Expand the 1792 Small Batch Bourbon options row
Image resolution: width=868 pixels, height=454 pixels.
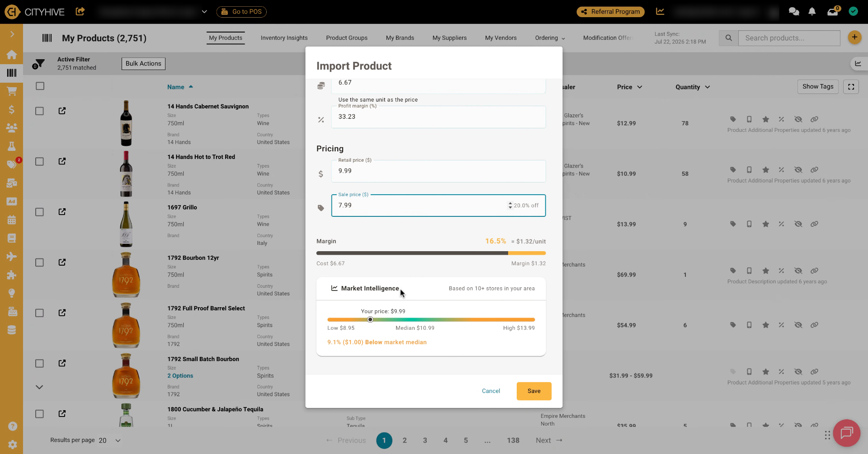point(39,387)
